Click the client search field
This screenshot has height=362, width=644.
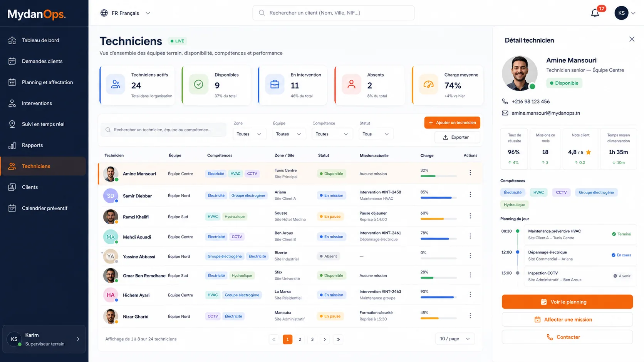coord(334,13)
